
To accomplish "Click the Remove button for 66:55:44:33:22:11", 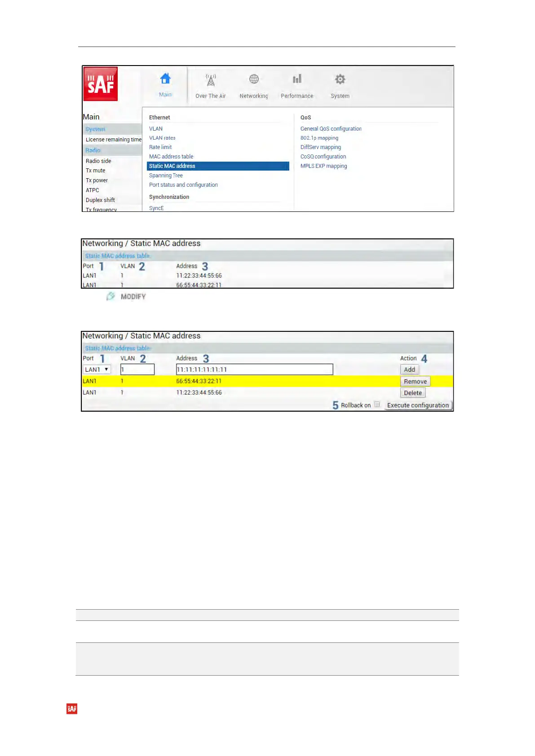I will tap(416, 382).
